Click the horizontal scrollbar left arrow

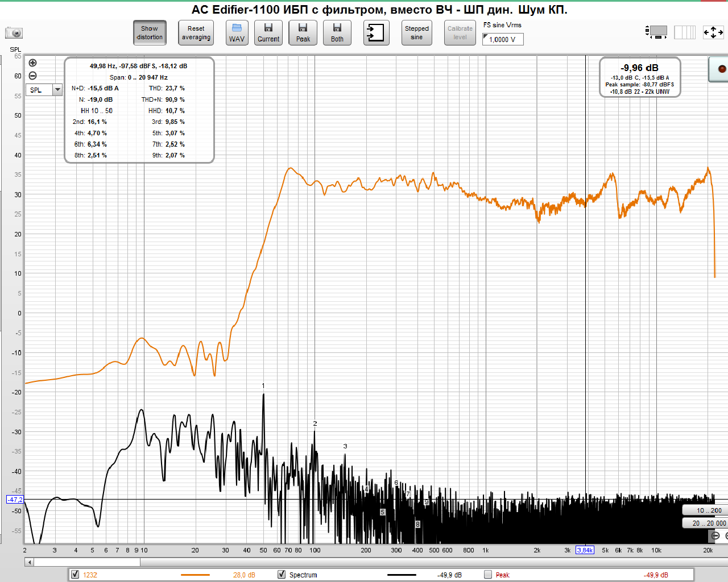pyautogui.click(x=30, y=562)
